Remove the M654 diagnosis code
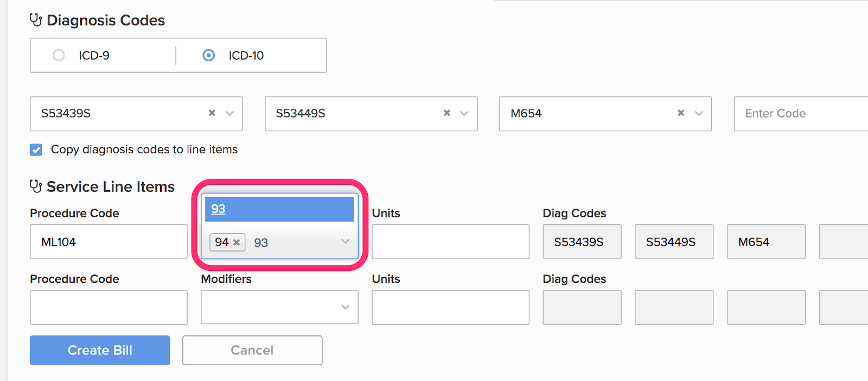The height and width of the screenshot is (381, 868). coord(681,113)
